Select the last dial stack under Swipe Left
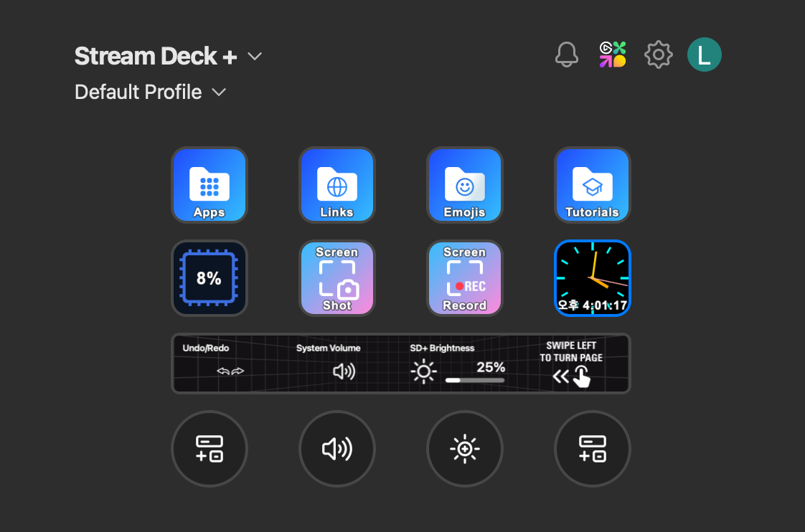This screenshot has width=805, height=532. click(x=593, y=449)
